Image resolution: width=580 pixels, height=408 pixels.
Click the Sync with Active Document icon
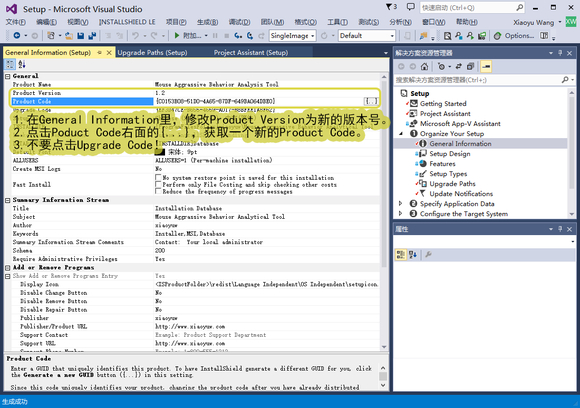click(459, 67)
